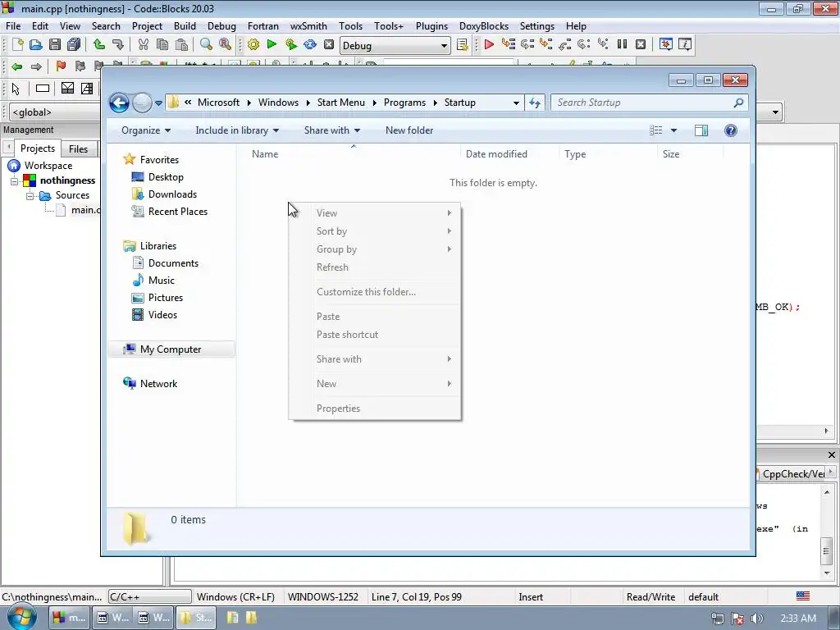Click the yellow gear Build icon
This screenshot has height=630, width=840.
[x=253, y=44]
